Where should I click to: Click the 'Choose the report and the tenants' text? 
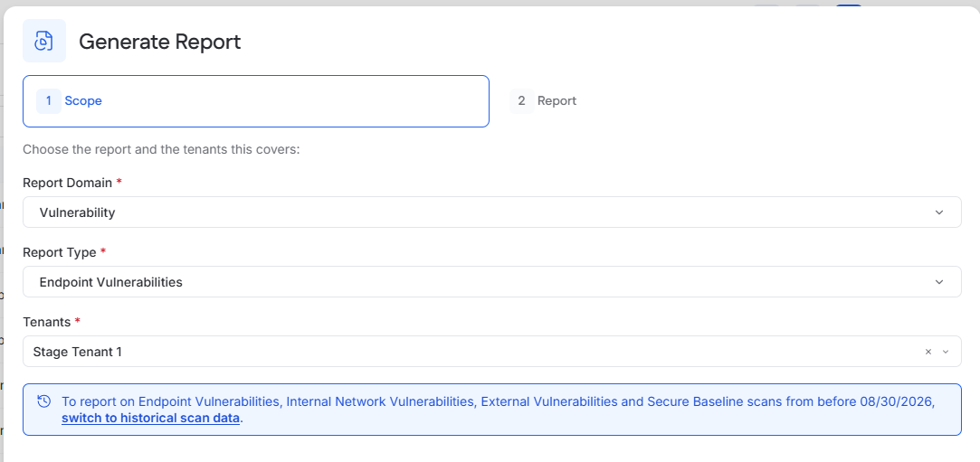click(x=162, y=150)
